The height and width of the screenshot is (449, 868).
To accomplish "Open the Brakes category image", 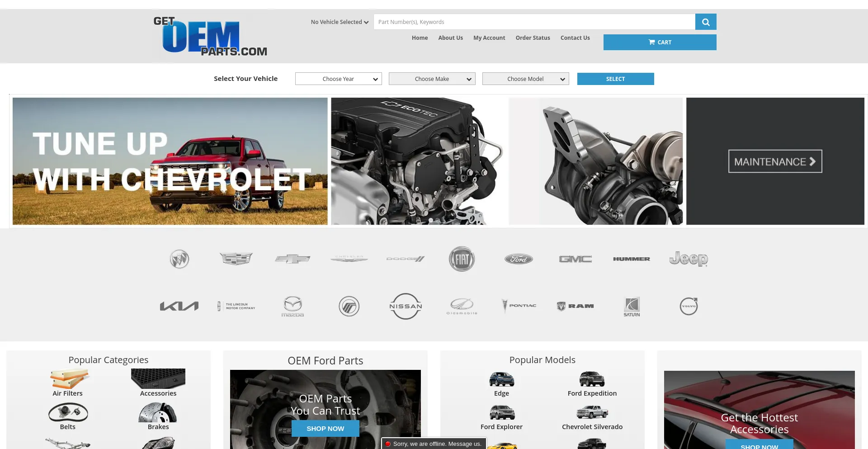I will (158, 412).
